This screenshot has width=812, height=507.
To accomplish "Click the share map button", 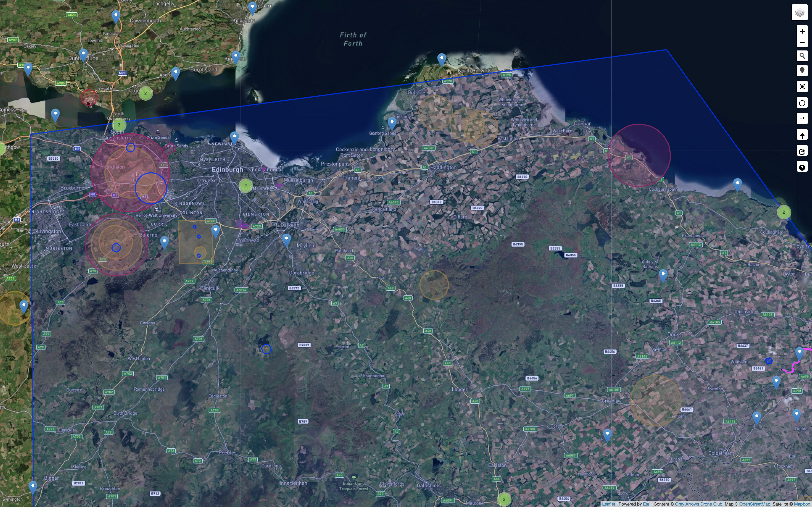I will 802,151.
